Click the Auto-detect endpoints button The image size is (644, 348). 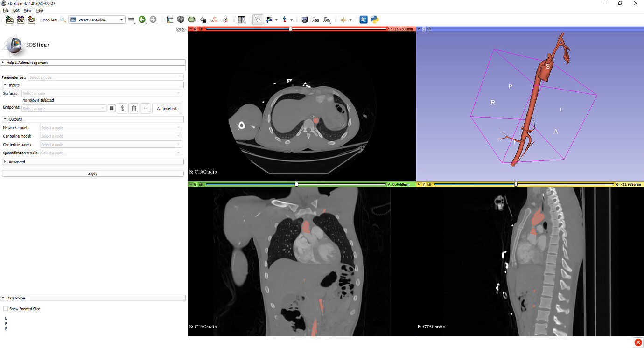(167, 108)
